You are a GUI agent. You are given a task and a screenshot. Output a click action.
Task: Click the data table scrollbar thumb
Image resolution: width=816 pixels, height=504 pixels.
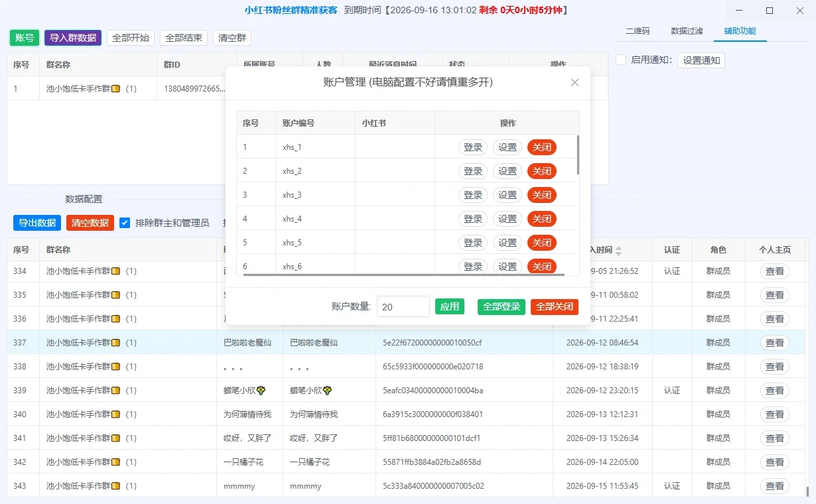[807, 491]
